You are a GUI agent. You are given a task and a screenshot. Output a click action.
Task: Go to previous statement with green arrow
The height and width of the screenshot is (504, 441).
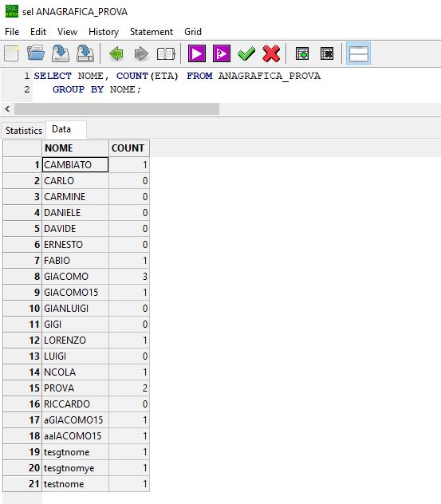tap(116, 53)
